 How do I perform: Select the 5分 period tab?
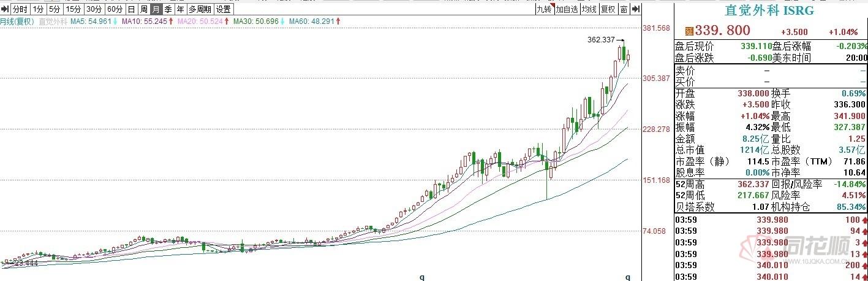click(x=55, y=9)
